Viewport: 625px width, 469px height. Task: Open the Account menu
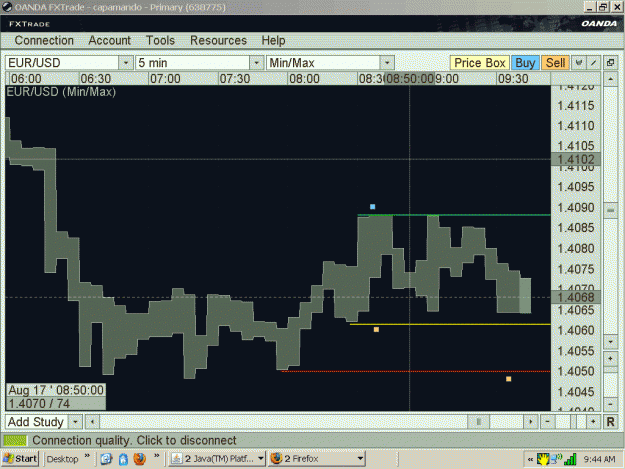(110, 41)
